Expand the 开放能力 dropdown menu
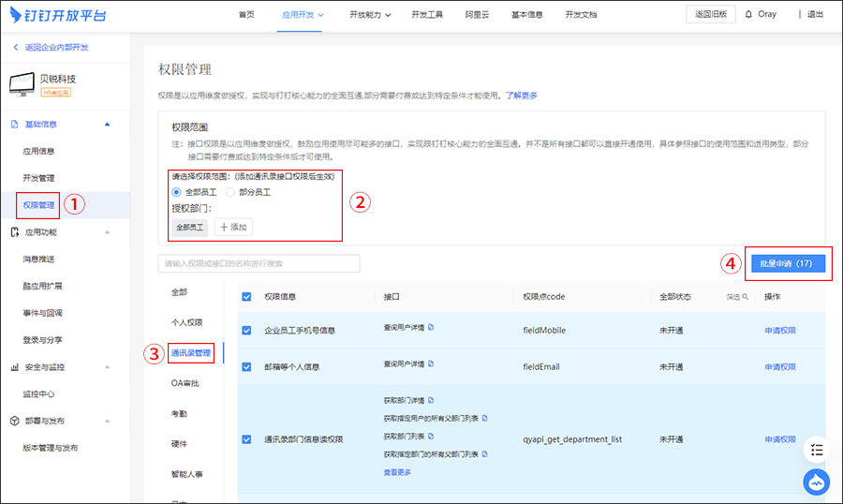Viewport: 843px width, 504px height. click(x=369, y=15)
